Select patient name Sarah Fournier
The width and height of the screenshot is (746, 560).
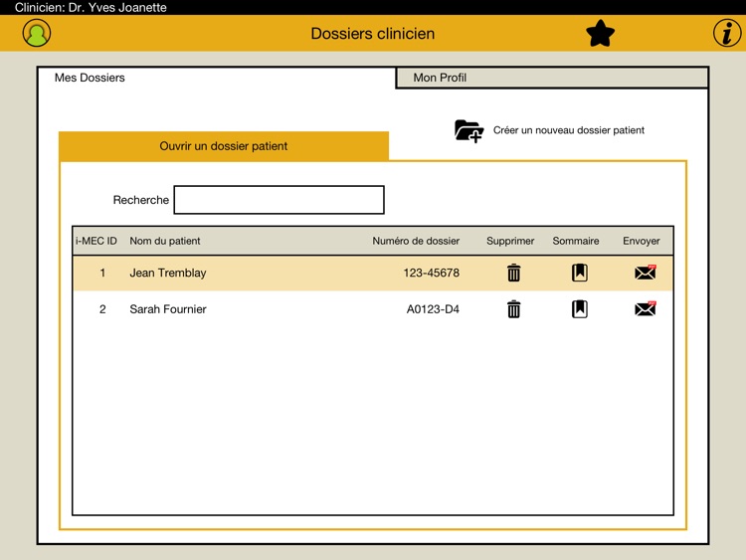[x=168, y=309]
